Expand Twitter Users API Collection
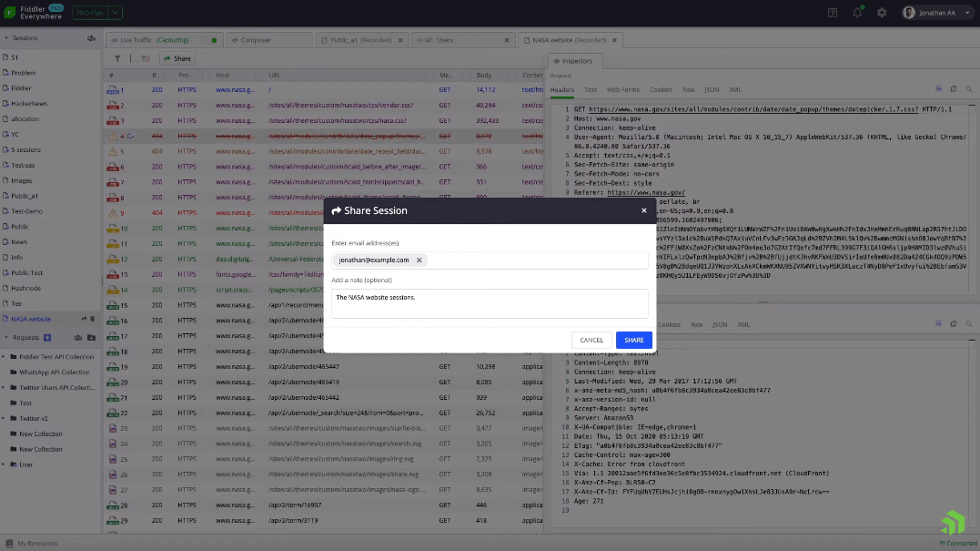 [4, 388]
